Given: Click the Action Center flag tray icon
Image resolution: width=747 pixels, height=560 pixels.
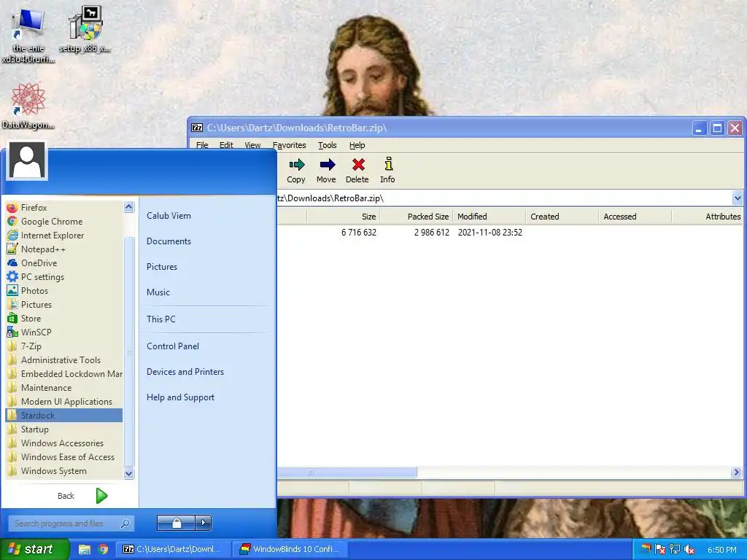Looking at the screenshot, I should point(660,550).
